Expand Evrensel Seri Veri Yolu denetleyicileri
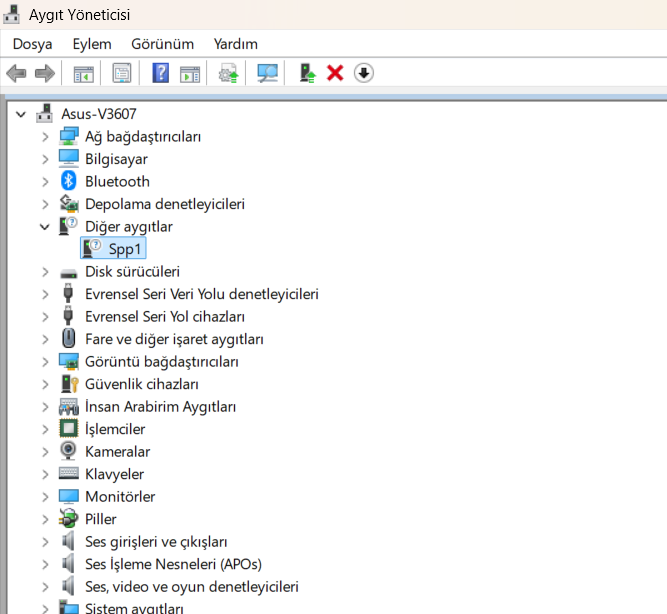Screen dimensions: 667x614 [x=45, y=294]
